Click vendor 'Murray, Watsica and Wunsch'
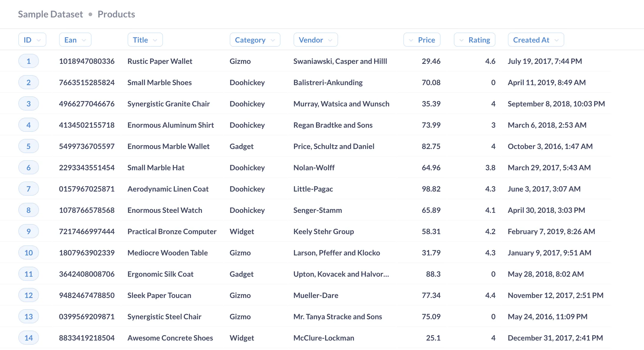Screen dimensions: 644x350 pos(341,104)
